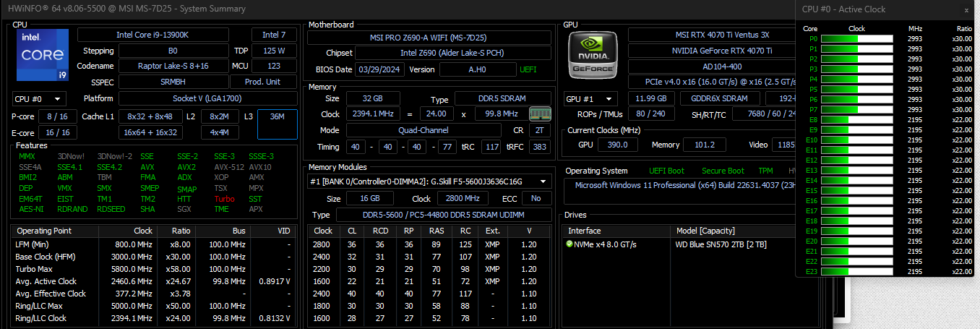This screenshot has width=980, height=329.
Task: Select the WD Blue SN570 2TB drive row
Action: click(679, 244)
